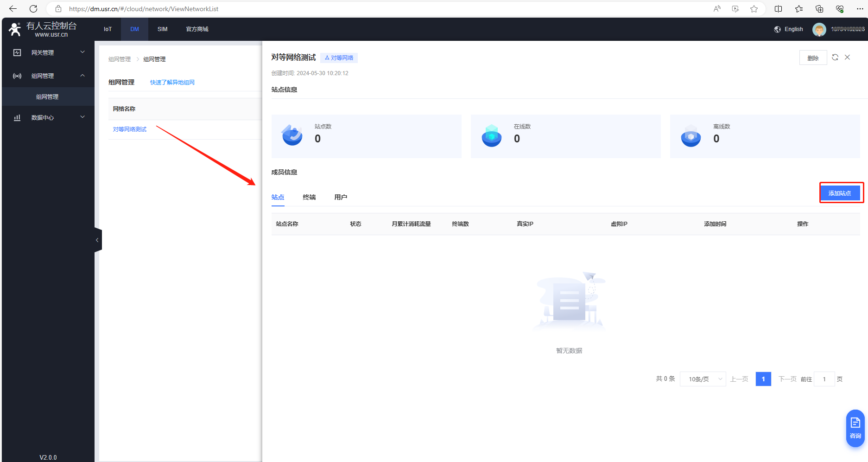868x462 pixels.
Task: Click the refresh icon in detail panel
Action: [x=835, y=58]
